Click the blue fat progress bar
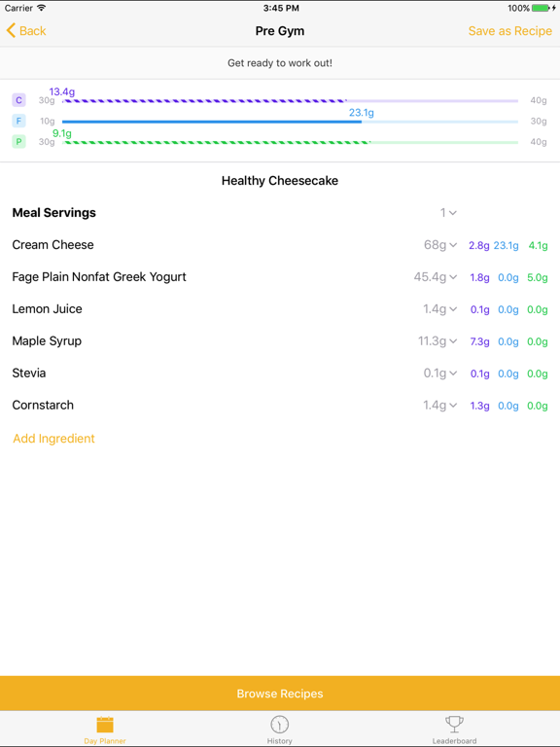This screenshot has height=747, width=560. click(x=290, y=122)
